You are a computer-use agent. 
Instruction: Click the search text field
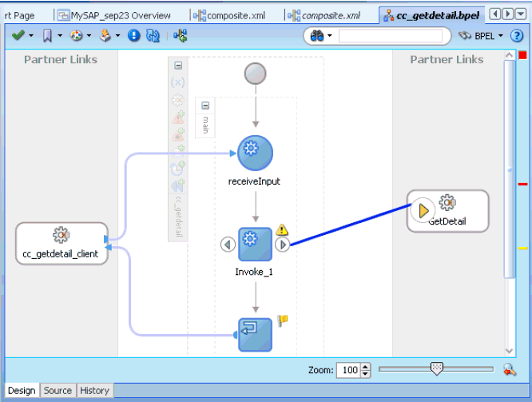tap(390, 36)
